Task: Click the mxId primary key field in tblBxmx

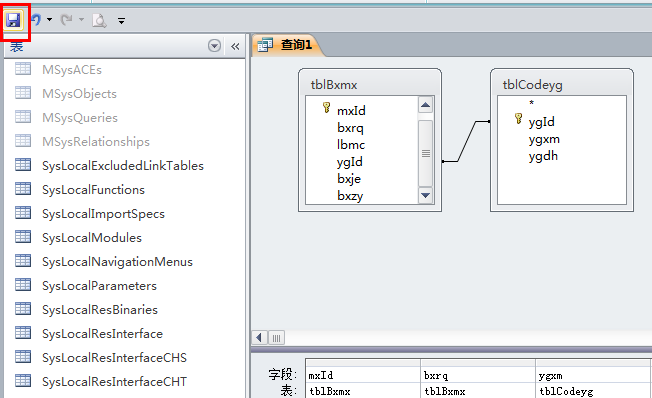Action: [x=351, y=111]
